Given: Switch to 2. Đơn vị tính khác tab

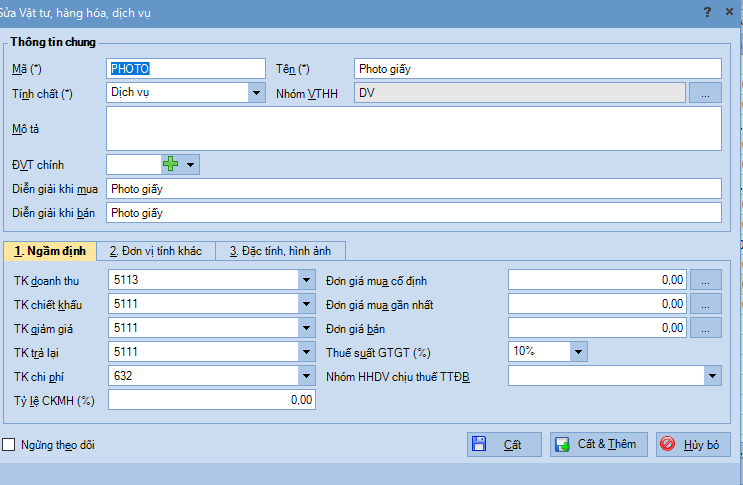Looking at the screenshot, I should click(x=156, y=251).
